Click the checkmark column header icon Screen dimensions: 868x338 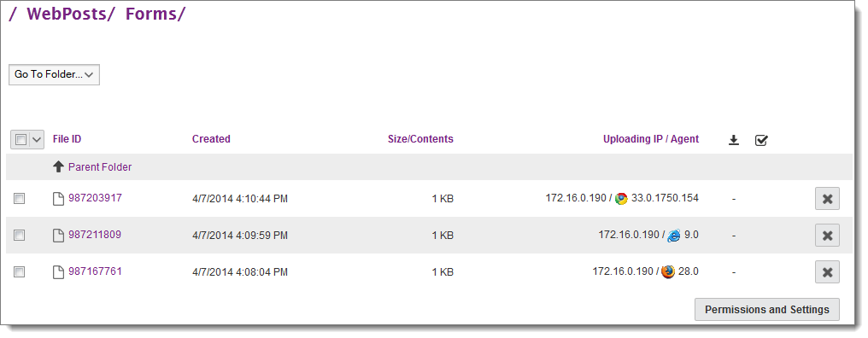[761, 140]
